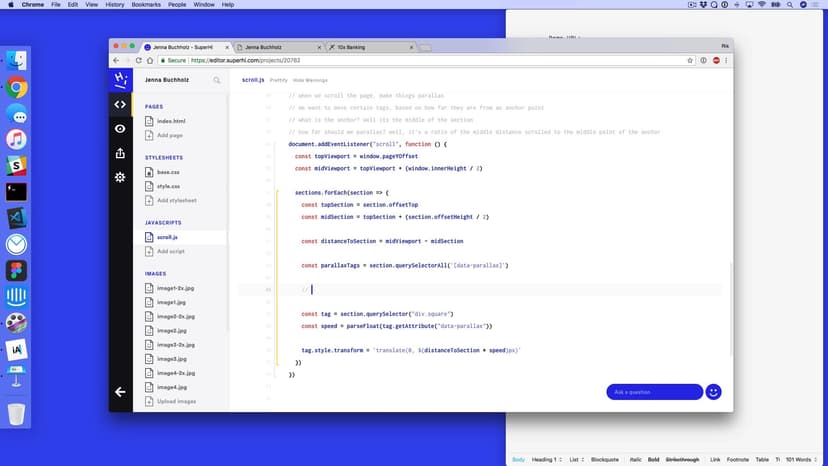828x466 pixels.
Task: Open the code editor view icon
Action: pos(120,104)
